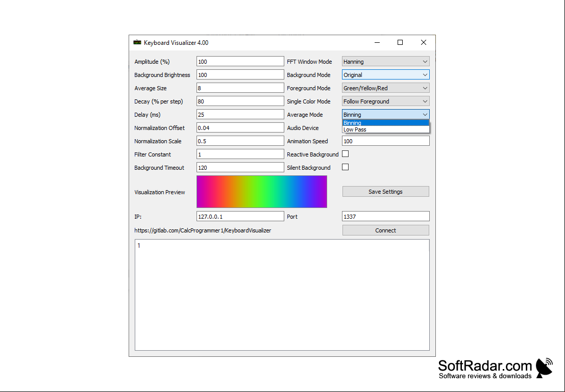Click the Background Brightness input field

(240, 75)
